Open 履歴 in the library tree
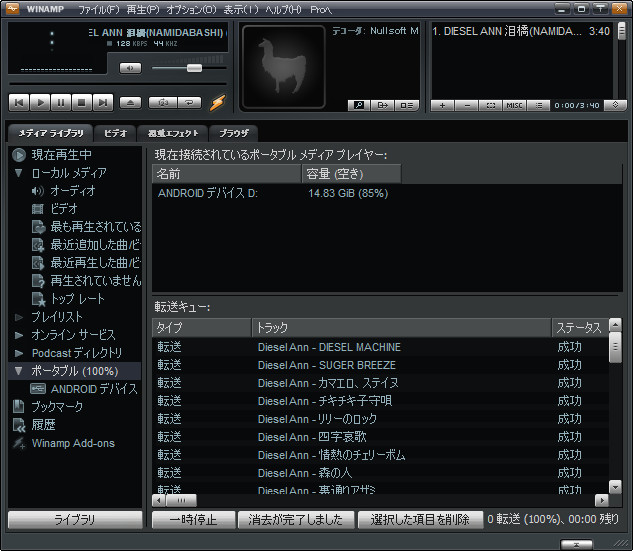 (44, 425)
